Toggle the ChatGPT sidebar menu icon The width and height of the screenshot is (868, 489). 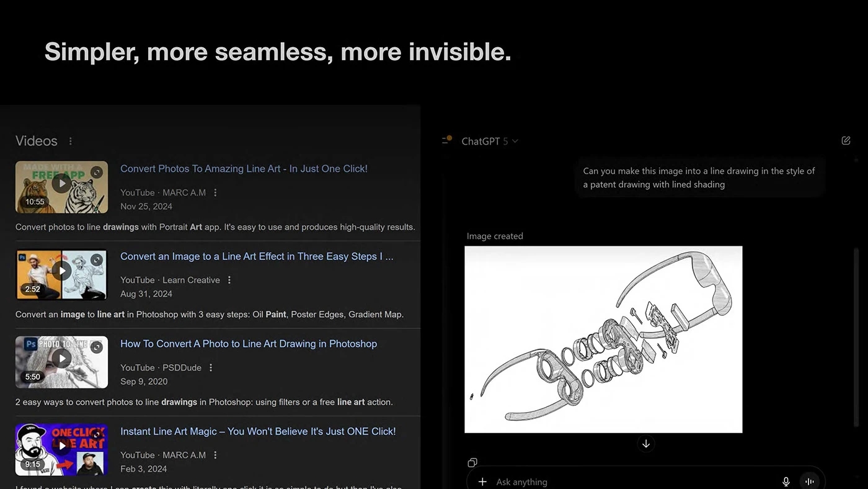click(446, 141)
